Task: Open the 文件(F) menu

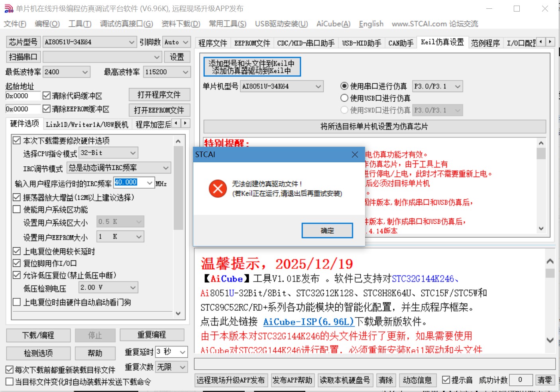Action: pos(14,24)
